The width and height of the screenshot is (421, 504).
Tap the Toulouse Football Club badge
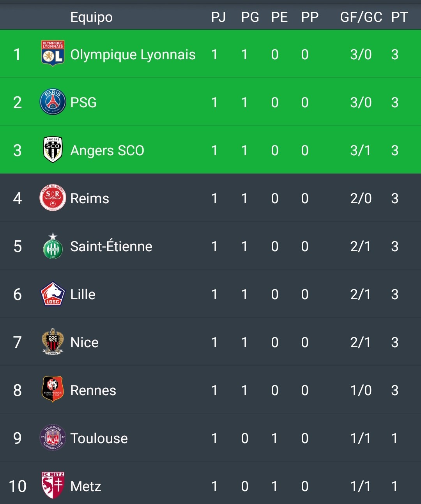point(53,437)
